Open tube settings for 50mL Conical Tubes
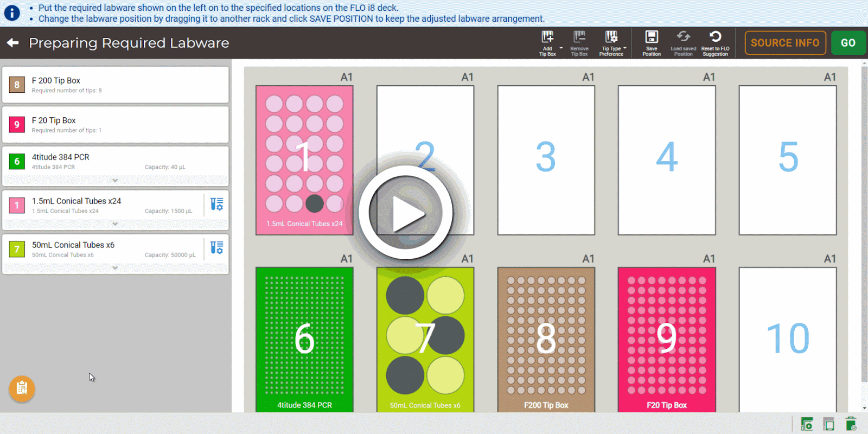Screen dimensions: 868x434 (x=216, y=248)
